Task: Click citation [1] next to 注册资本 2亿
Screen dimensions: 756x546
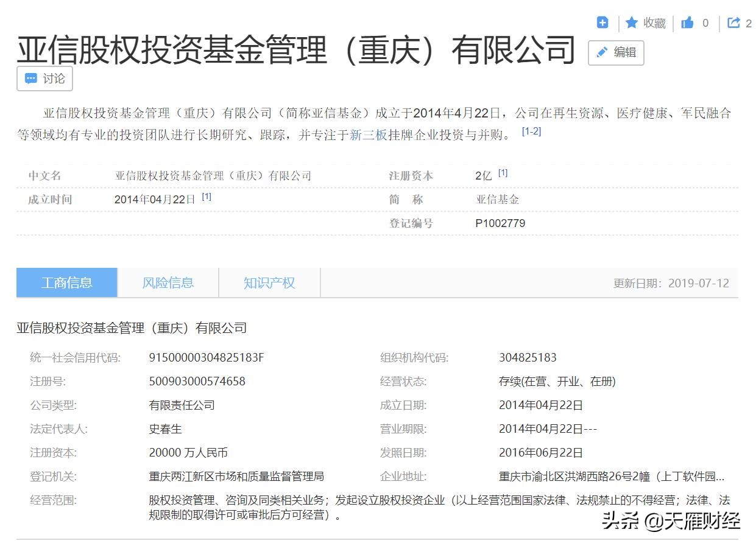Action: point(503,172)
